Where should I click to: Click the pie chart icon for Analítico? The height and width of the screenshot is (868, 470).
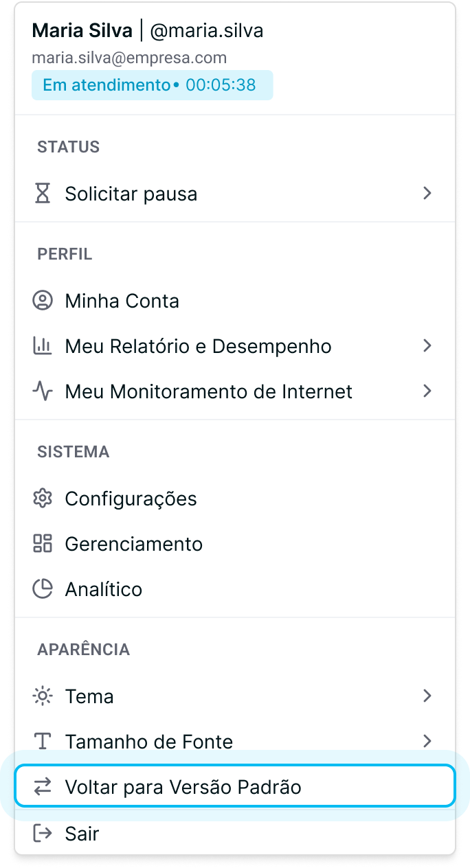tap(43, 589)
